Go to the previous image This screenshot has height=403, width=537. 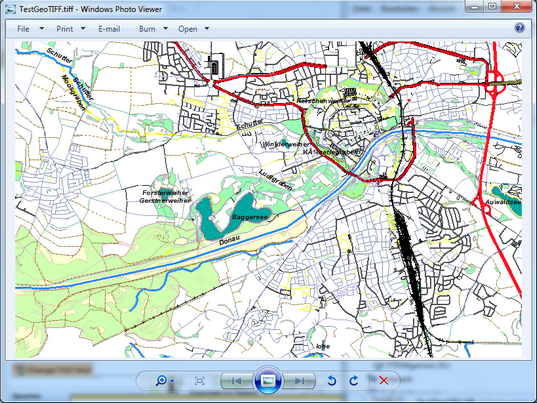pos(236,381)
